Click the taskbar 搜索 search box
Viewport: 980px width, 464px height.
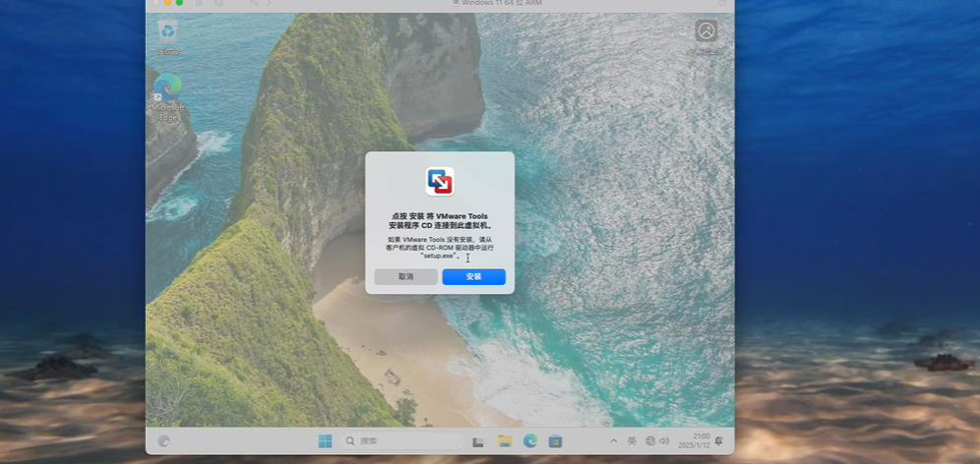[x=402, y=441]
